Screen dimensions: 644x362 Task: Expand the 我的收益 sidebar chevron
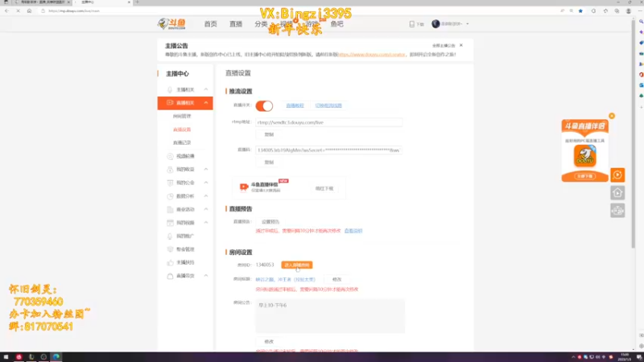pyautogui.click(x=206, y=169)
